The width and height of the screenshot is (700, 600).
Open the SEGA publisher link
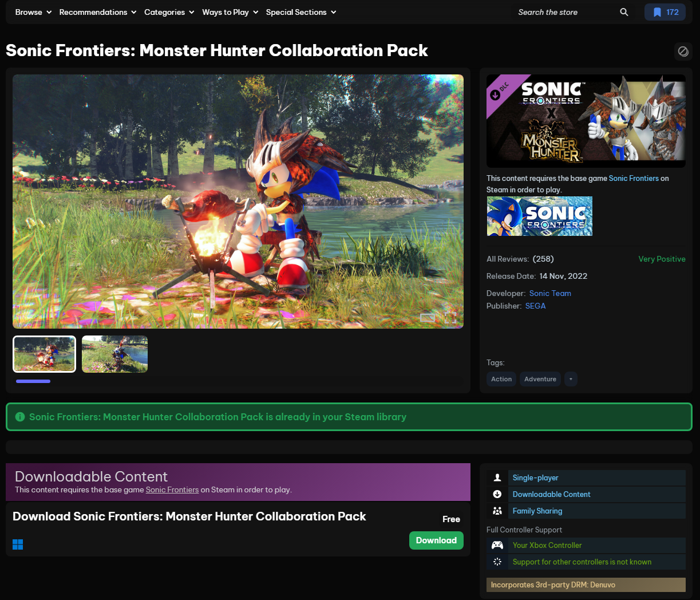pyautogui.click(x=535, y=306)
